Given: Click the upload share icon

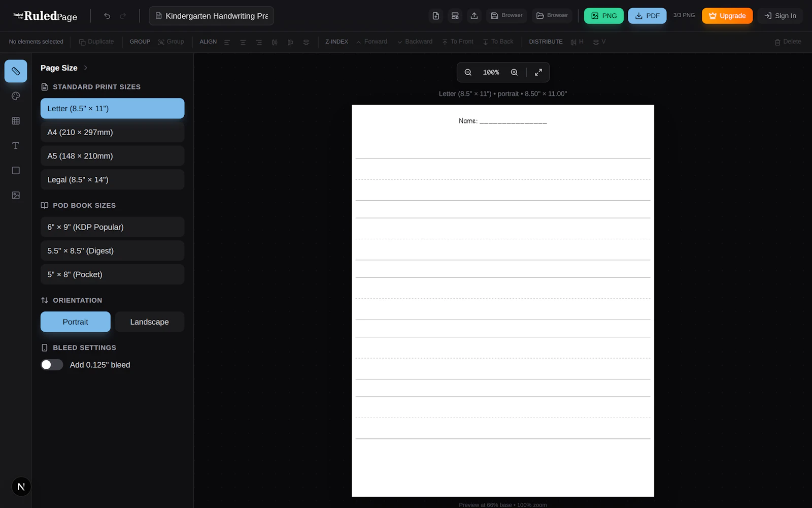Looking at the screenshot, I should click(474, 16).
